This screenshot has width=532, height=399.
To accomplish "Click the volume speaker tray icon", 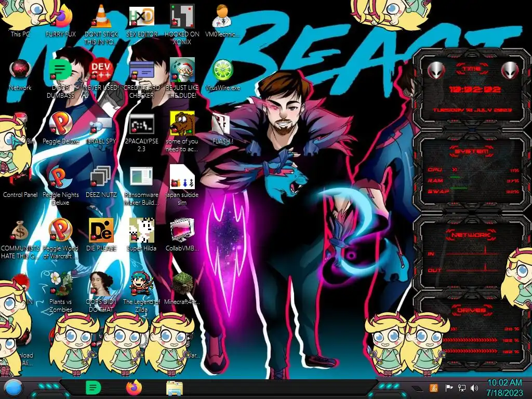I will click(x=474, y=388).
